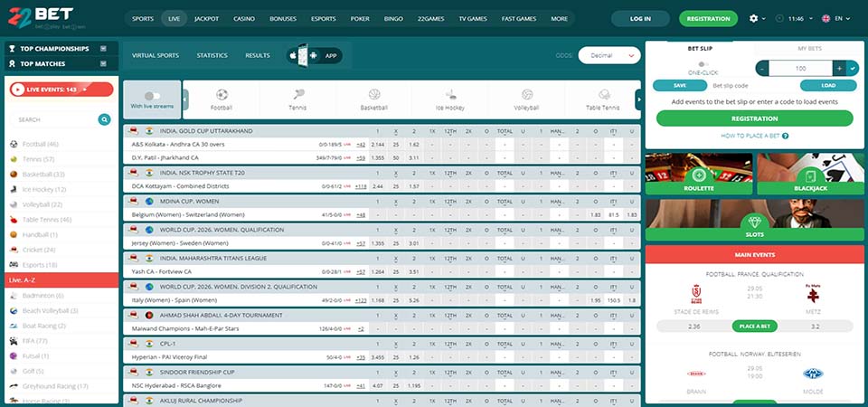The width and height of the screenshot is (868, 407).
Task: Click the clock icon beside 11:46
Action: point(780,18)
